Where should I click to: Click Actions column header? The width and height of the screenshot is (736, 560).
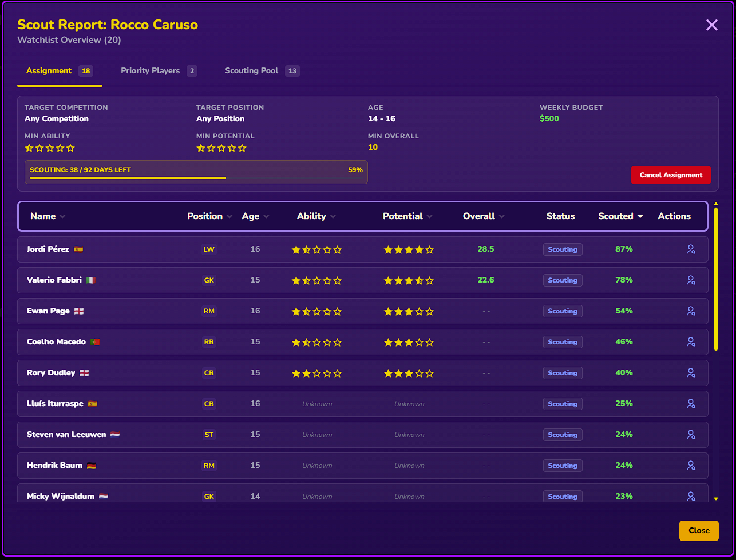674,216
